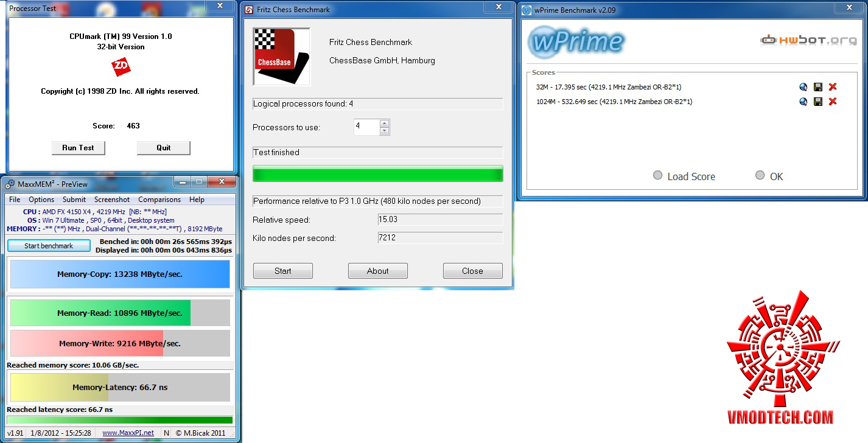Click Quit in Processor Test window
This screenshot has height=443, width=868.
tap(164, 148)
